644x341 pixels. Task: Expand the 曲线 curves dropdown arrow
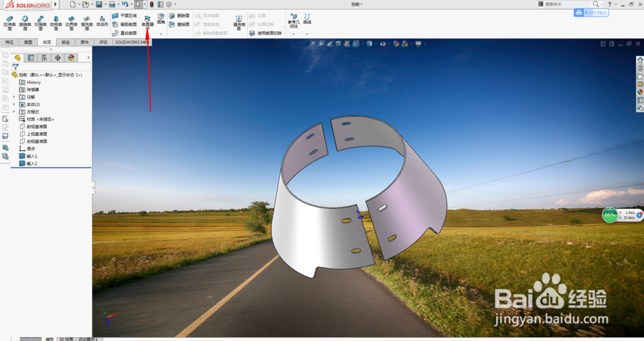tap(307, 34)
